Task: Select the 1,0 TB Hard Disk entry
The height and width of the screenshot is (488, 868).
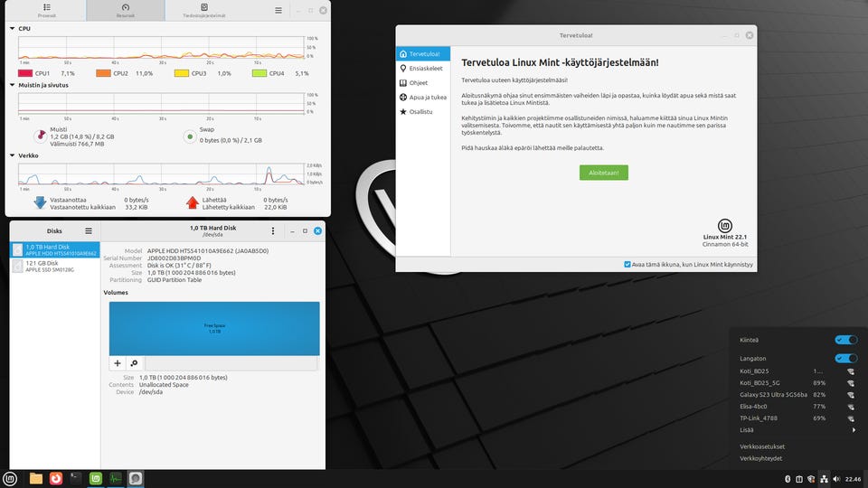Action: (55, 249)
